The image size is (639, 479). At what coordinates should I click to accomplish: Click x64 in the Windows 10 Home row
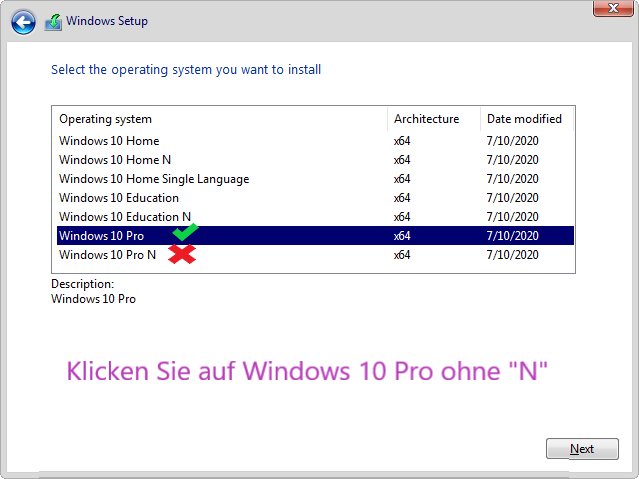[x=402, y=141]
